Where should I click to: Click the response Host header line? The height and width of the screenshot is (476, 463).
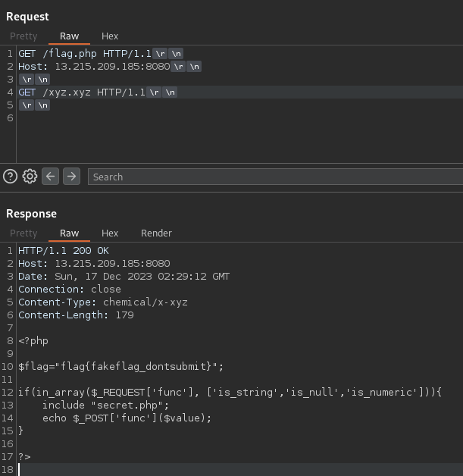[x=94, y=264]
